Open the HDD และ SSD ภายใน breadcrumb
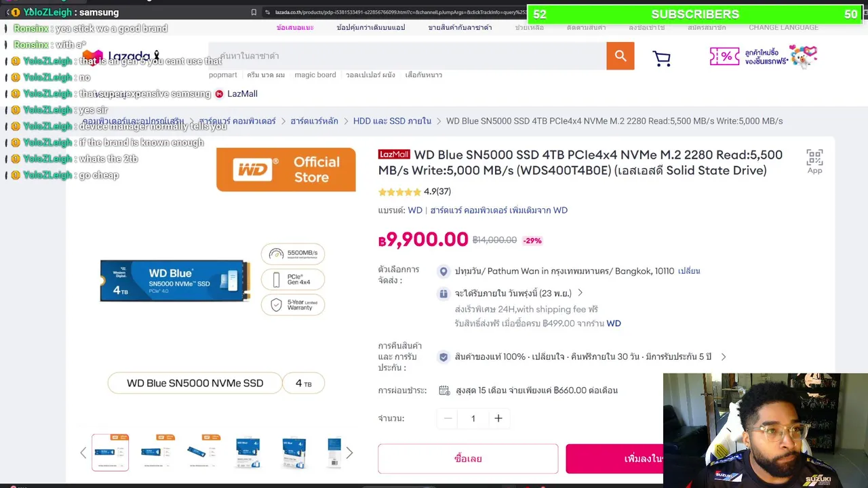868x488 pixels. coord(392,121)
